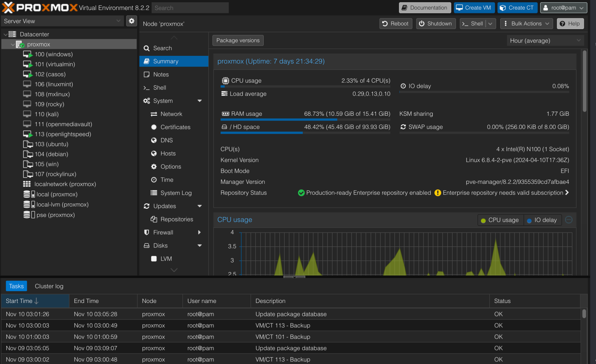The height and width of the screenshot is (364, 596).
Task: Open the Shell button dropdown arrow
Action: point(491,23)
